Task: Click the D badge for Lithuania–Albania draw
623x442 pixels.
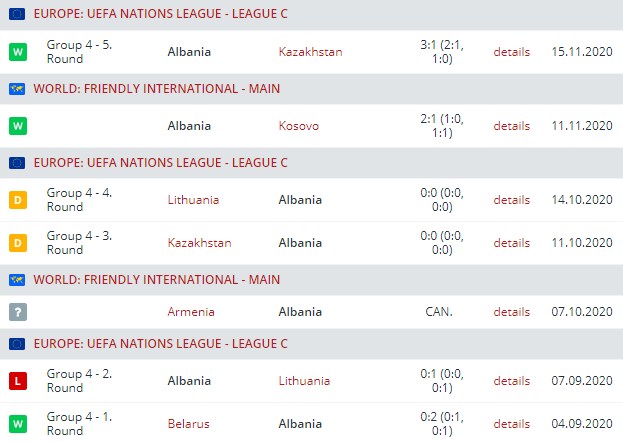Action: point(17,200)
